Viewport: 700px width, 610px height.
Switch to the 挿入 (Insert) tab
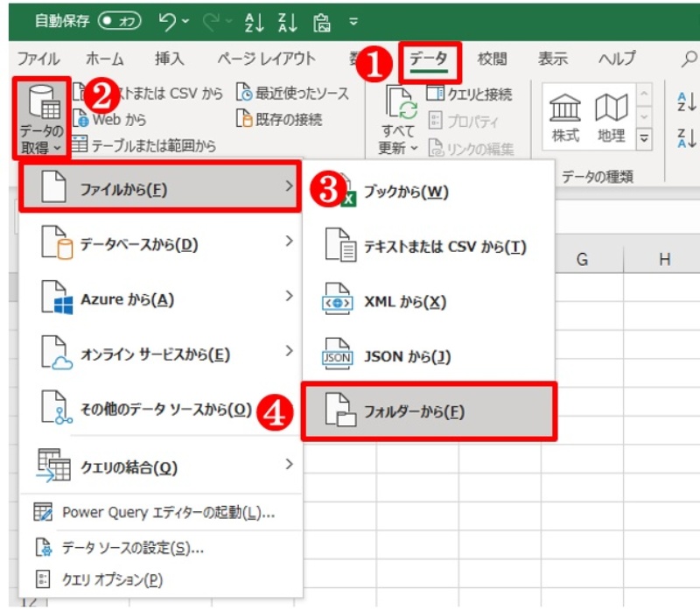click(x=169, y=59)
